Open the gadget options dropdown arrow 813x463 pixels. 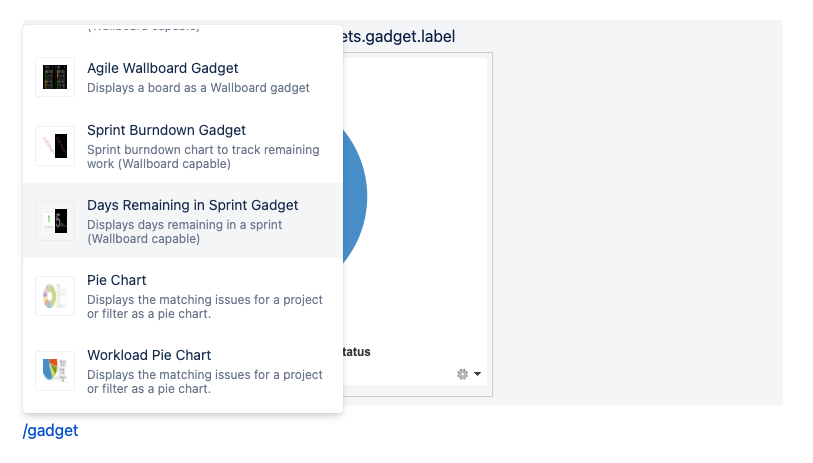pyautogui.click(x=477, y=374)
